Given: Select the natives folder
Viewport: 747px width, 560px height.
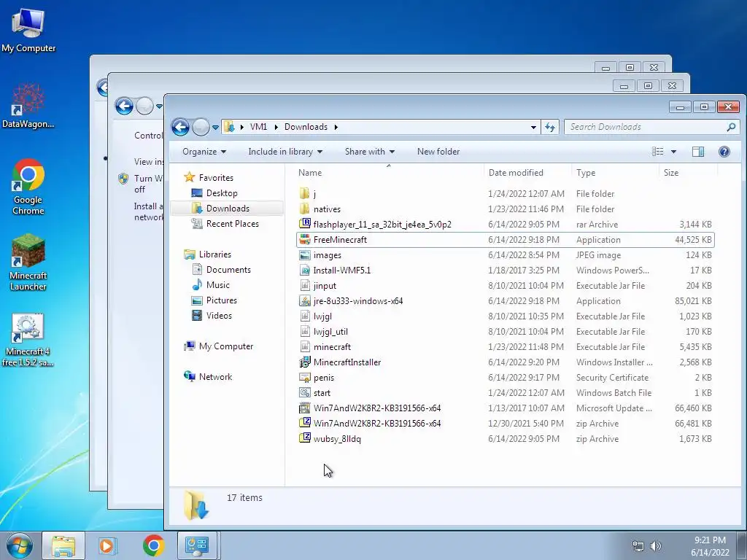Looking at the screenshot, I should pos(327,209).
